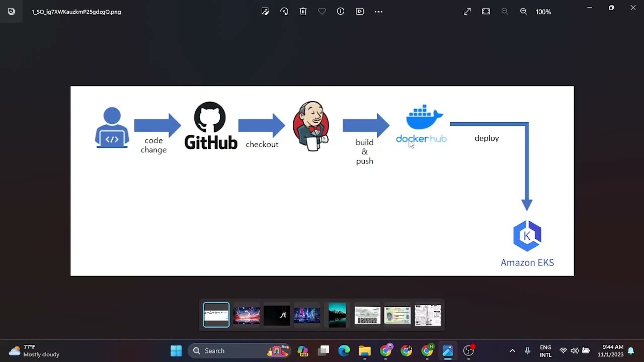644x362 pixels.
Task: Select the teal mountain thumbnail in filmstrip
Action: [337, 315]
